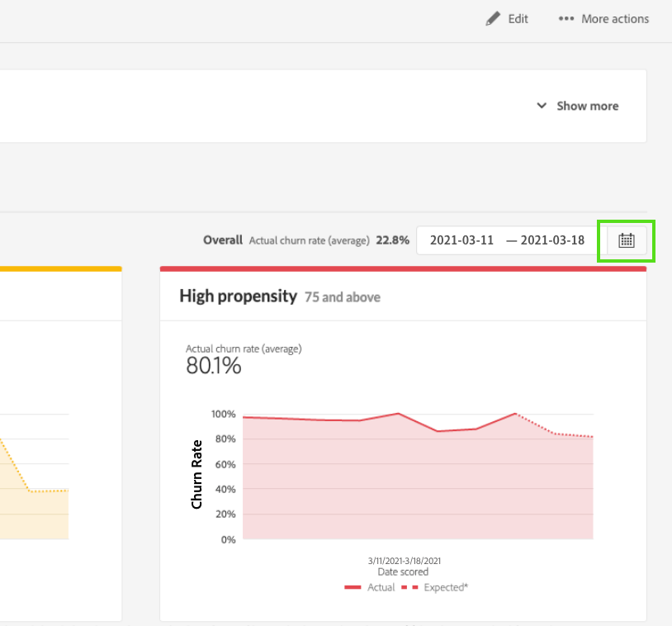Click the red bar atop High propensity card
672x626 pixels.
pos(403,269)
